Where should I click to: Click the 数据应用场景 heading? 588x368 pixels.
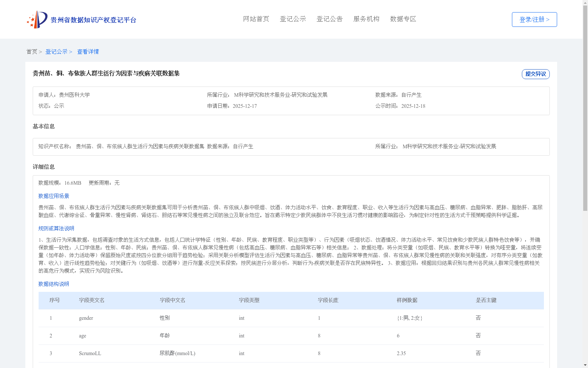54,196
